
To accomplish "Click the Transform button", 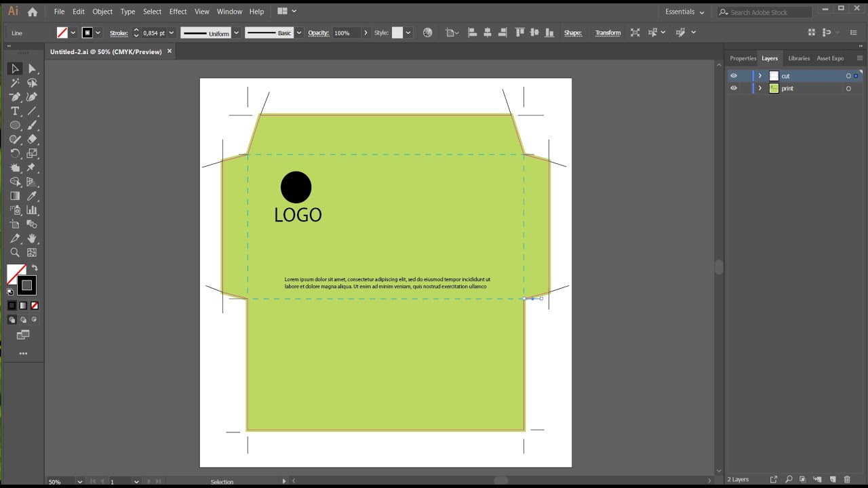I will tap(608, 33).
